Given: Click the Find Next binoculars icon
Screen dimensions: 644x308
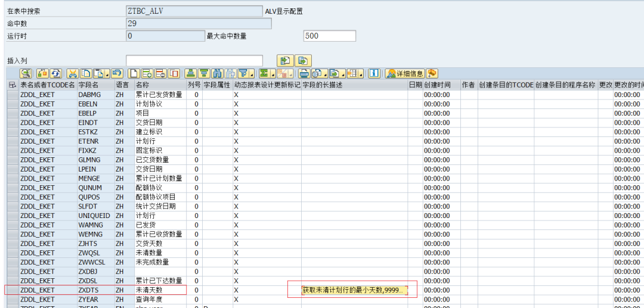Looking at the screenshot, I should [230, 73].
